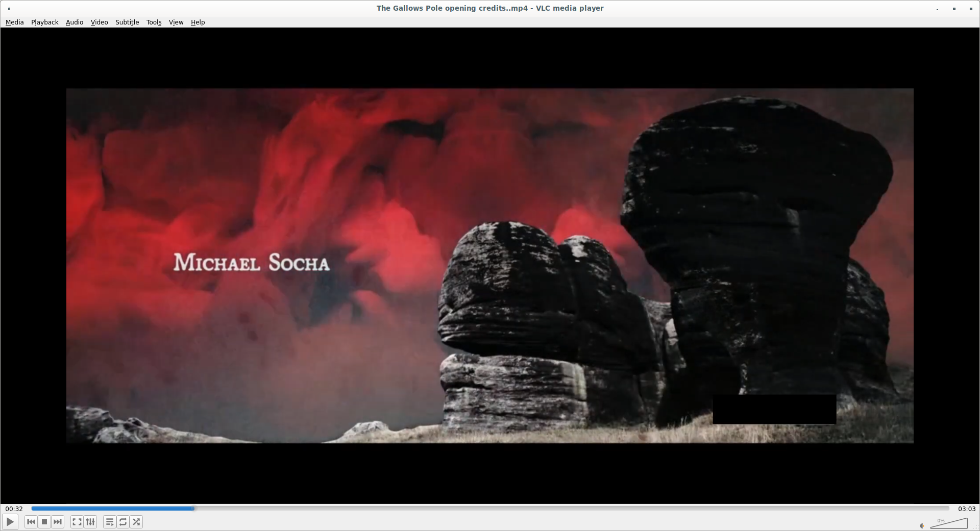Open the View menu

point(176,22)
